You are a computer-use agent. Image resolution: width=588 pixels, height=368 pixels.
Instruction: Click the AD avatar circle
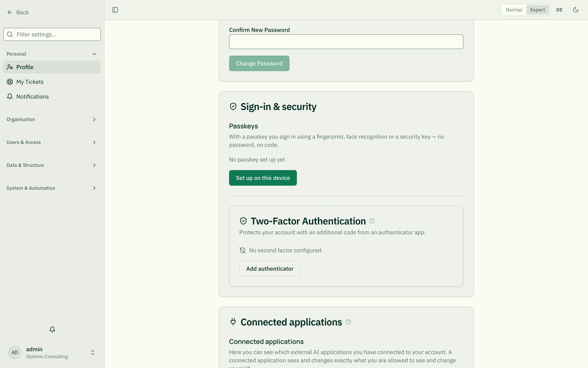[x=14, y=352]
